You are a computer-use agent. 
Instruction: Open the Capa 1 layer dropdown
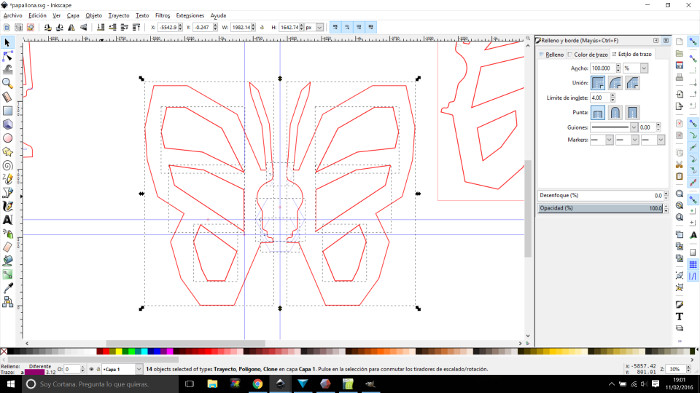point(122,369)
